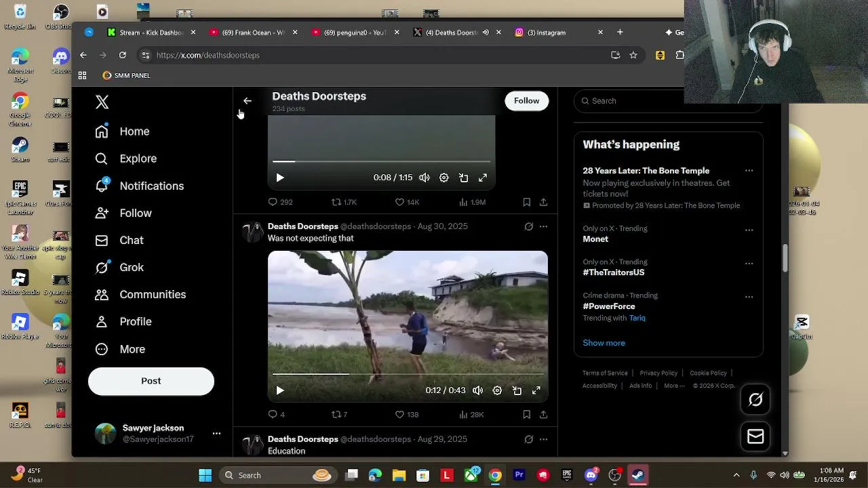Image resolution: width=868 pixels, height=488 pixels.
Task: Repost the post with 7 reposts
Action: coord(339,414)
